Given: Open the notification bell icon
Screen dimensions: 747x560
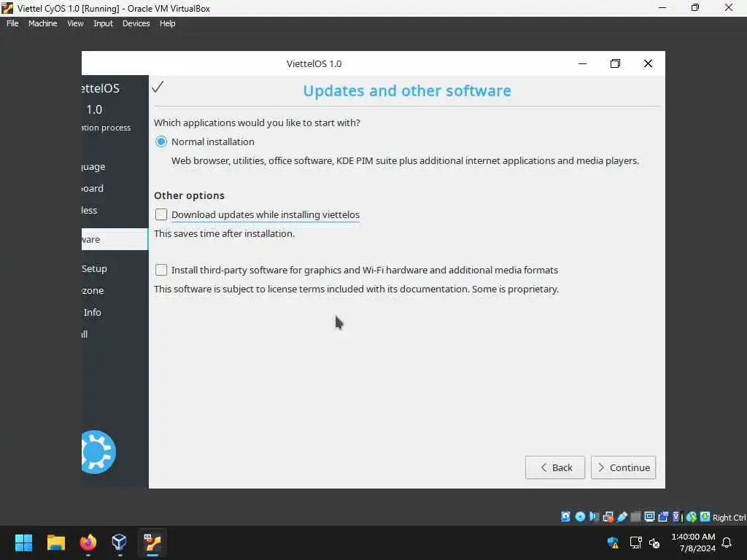Looking at the screenshot, I should [727, 542].
